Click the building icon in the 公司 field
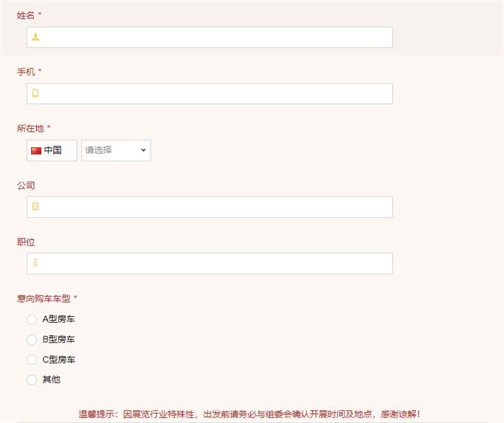This screenshot has width=504, height=423. click(35, 207)
